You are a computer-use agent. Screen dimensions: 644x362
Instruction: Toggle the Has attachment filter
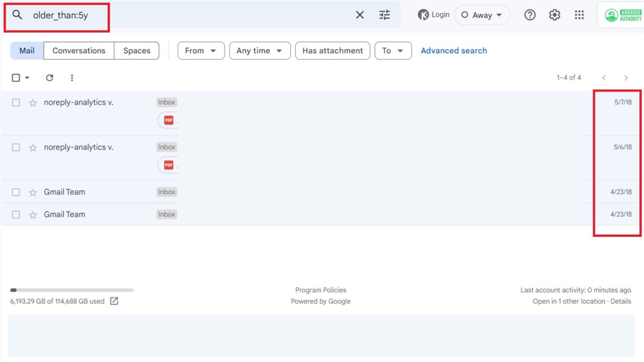pyautogui.click(x=333, y=51)
